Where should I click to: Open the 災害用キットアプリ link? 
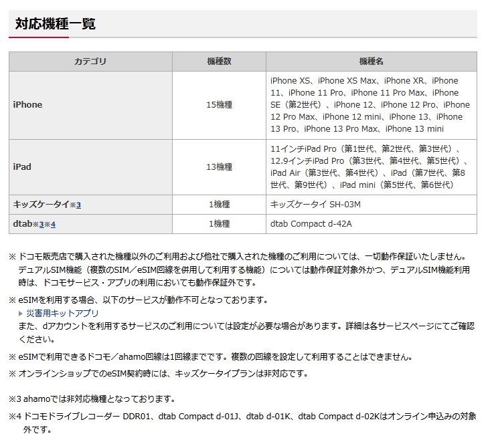[62, 313]
